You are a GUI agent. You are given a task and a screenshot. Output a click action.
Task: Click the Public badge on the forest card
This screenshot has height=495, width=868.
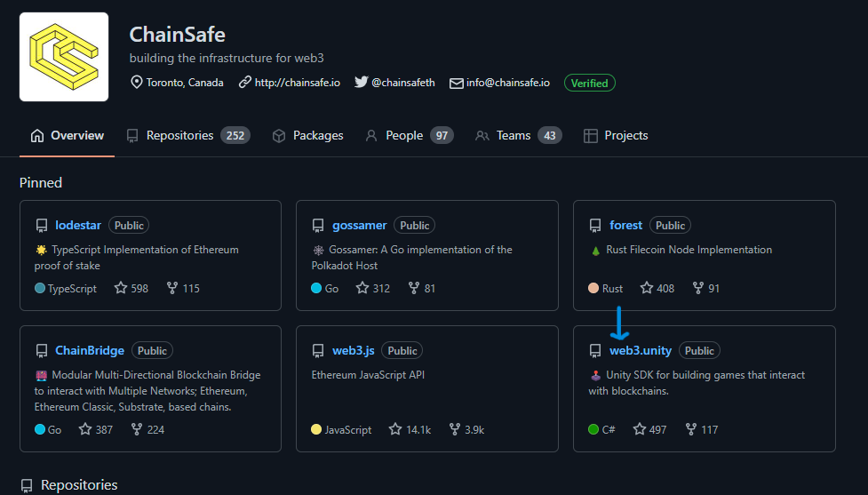[x=671, y=226]
